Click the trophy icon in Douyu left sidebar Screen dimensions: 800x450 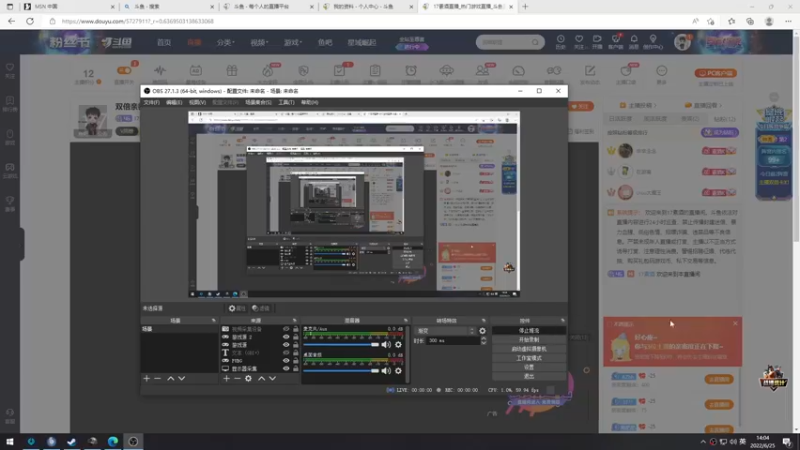click(x=10, y=200)
